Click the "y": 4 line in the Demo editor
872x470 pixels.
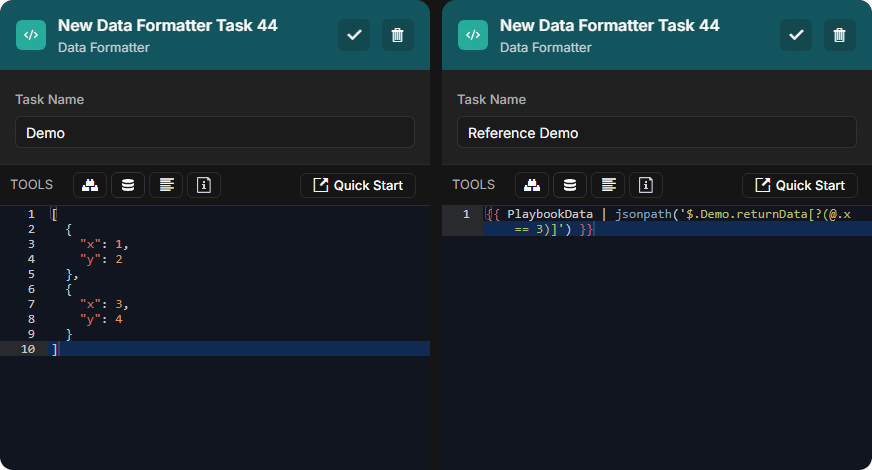(101, 319)
